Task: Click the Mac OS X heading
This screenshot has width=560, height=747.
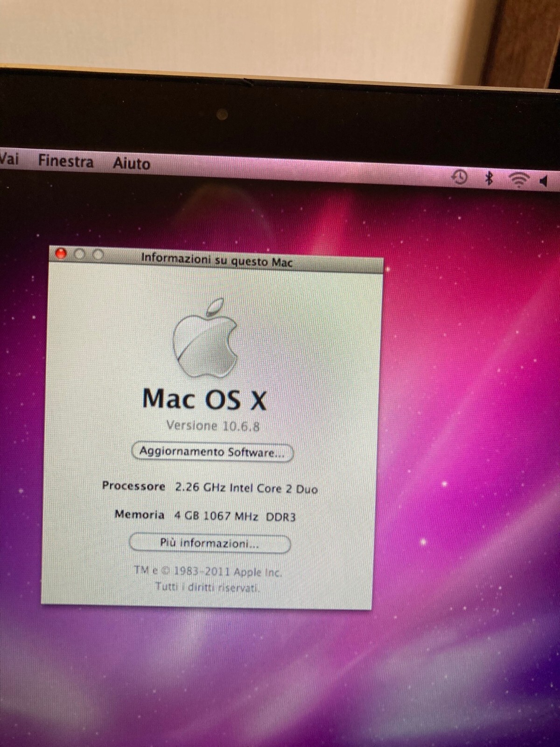Action: [204, 400]
